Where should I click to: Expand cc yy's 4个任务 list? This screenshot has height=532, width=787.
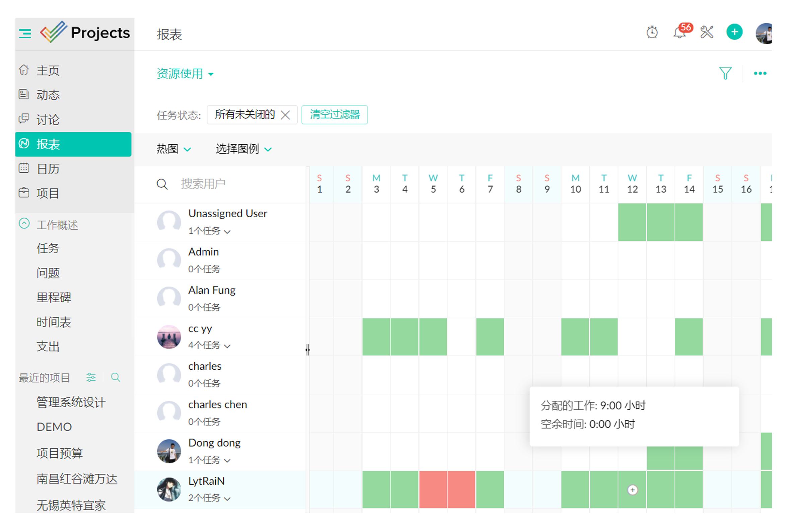pyautogui.click(x=209, y=346)
